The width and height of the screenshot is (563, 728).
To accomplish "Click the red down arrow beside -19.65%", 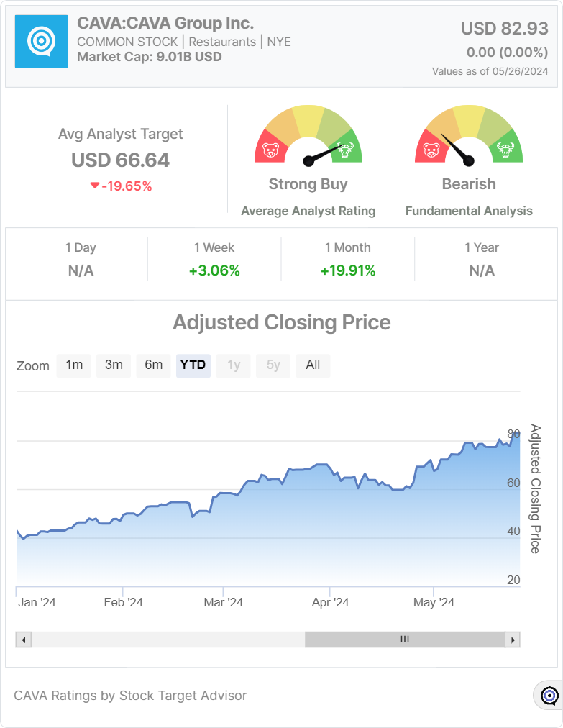I will [x=94, y=186].
